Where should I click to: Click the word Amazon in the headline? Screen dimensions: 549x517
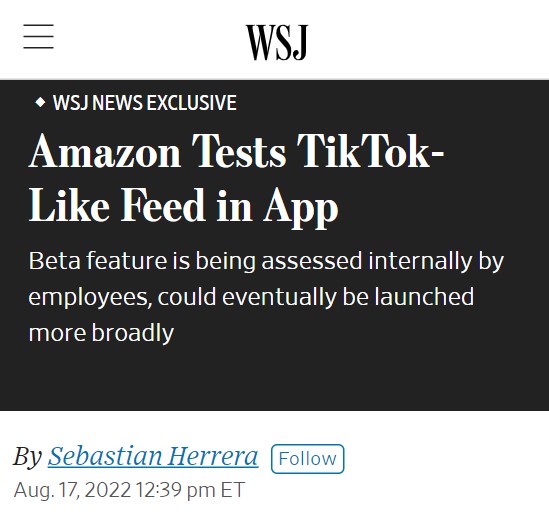tap(105, 151)
